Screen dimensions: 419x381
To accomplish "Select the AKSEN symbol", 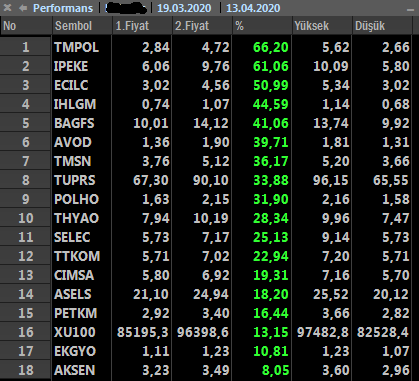I will point(75,370).
